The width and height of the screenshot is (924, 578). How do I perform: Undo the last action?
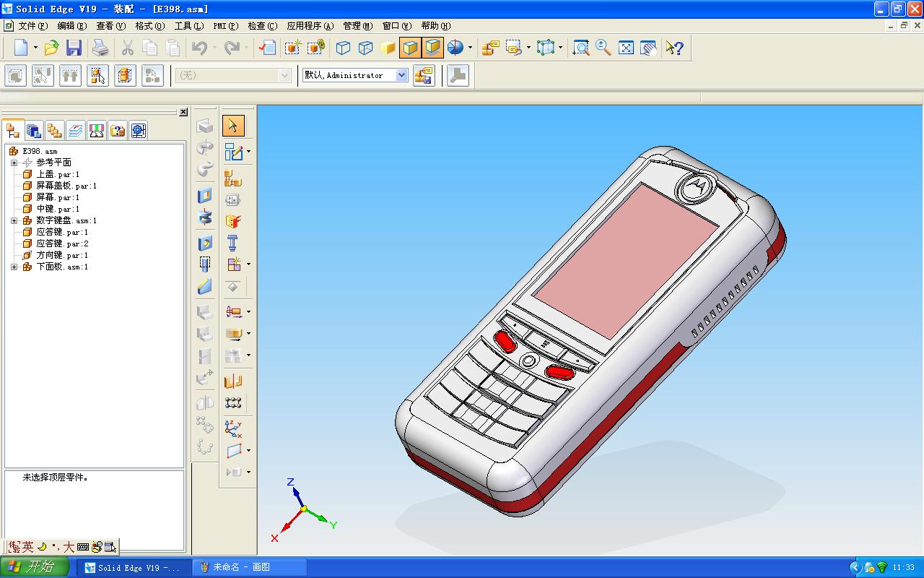click(200, 48)
